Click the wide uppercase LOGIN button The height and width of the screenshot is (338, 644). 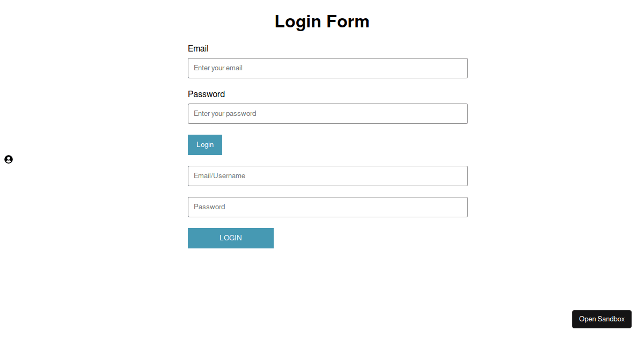[x=231, y=238]
